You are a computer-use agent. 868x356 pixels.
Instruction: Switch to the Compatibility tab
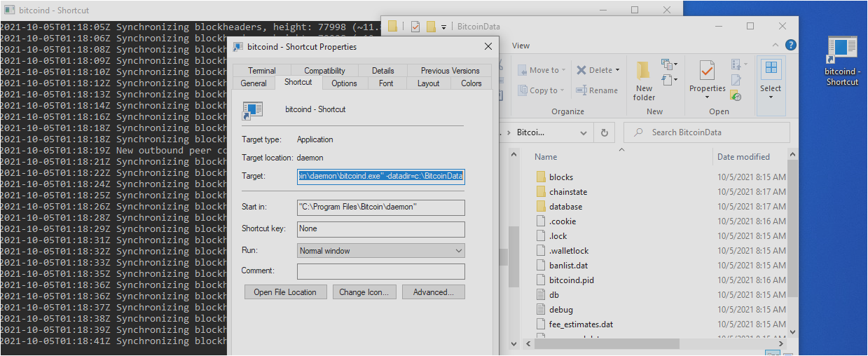click(324, 71)
